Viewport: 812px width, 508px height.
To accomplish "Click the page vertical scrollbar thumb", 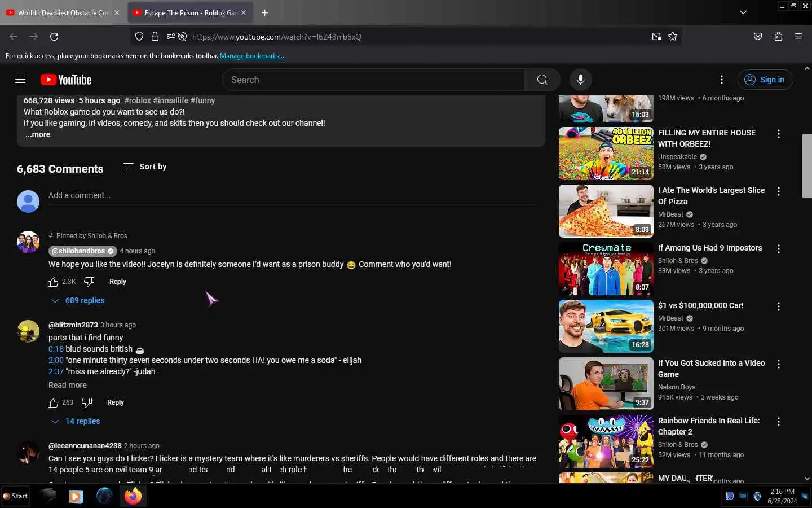I will point(807,165).
